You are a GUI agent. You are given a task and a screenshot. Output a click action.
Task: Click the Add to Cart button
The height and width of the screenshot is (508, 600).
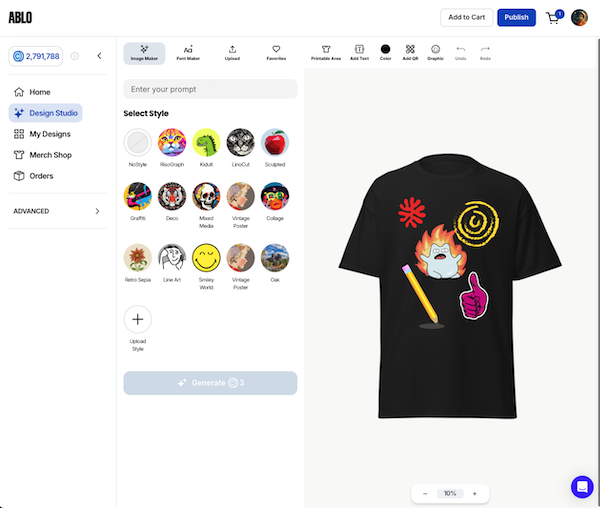click(x=467, y=17)
